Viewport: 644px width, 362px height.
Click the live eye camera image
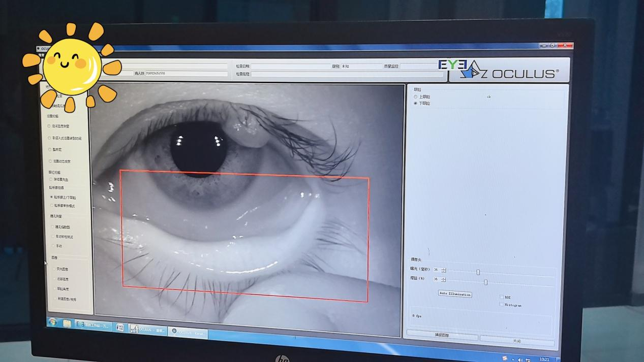click(x=247, y=209)
